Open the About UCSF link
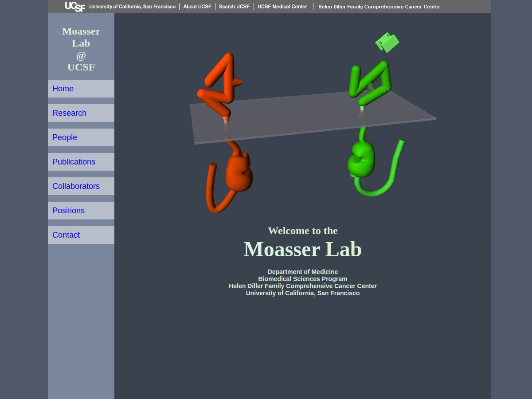The image size is (532, 399). coord(197,7)
